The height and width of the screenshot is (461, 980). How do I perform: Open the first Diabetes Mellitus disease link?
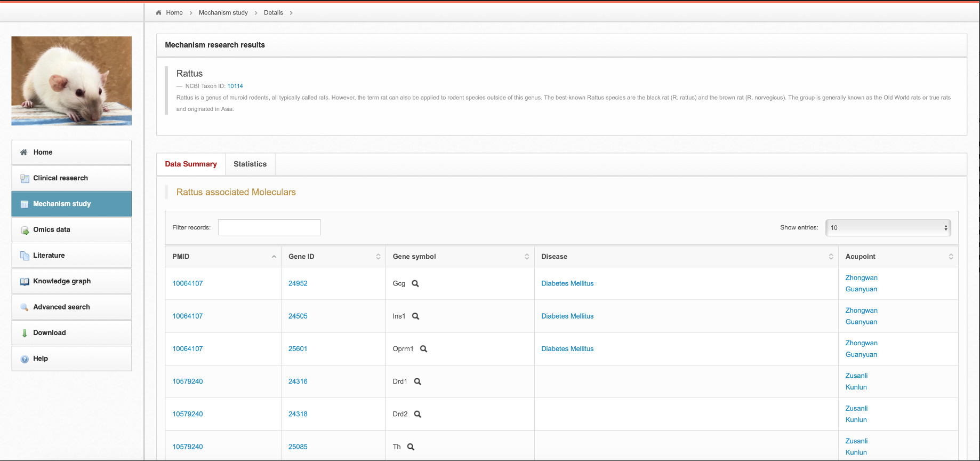[567, 284]
